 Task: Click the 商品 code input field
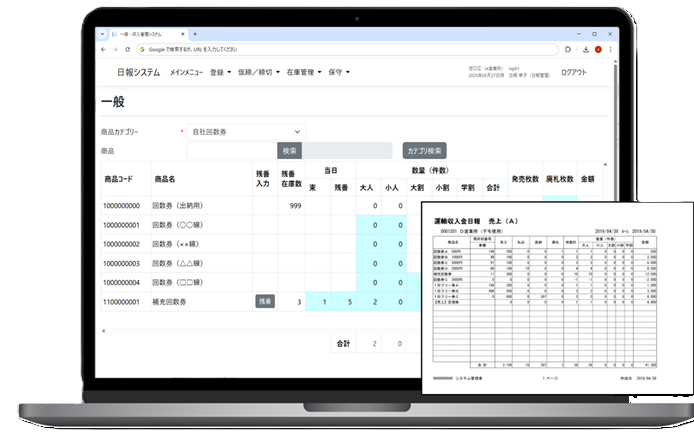[232, 151]
